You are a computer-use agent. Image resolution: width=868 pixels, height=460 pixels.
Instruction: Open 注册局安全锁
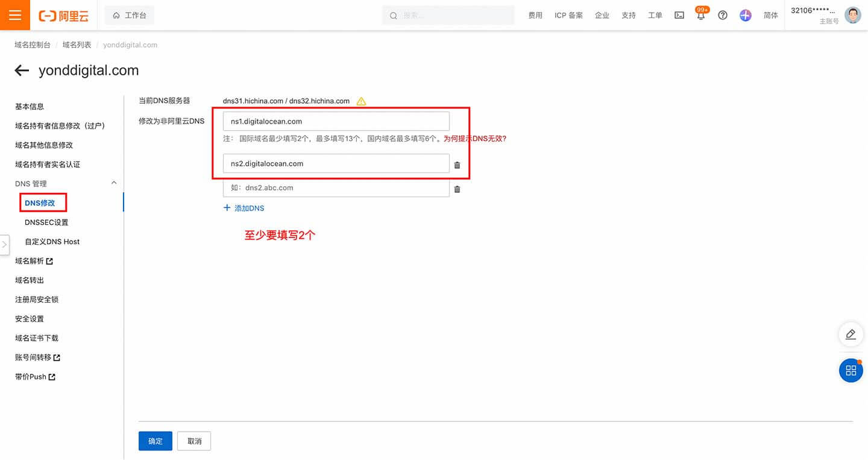(x=37, y=300)
